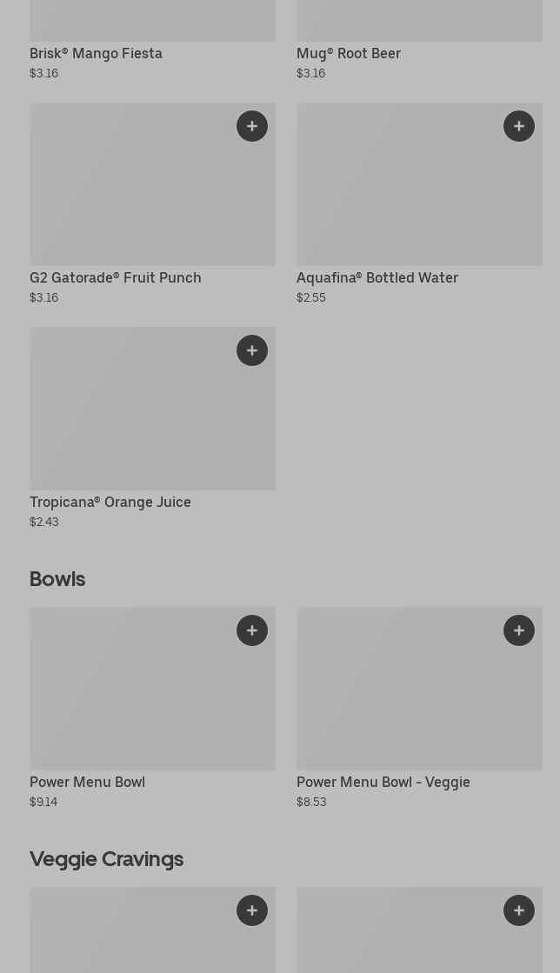
Task: Click plus icon on Tropicana Orange Juice
Action: tap(252, 350)
